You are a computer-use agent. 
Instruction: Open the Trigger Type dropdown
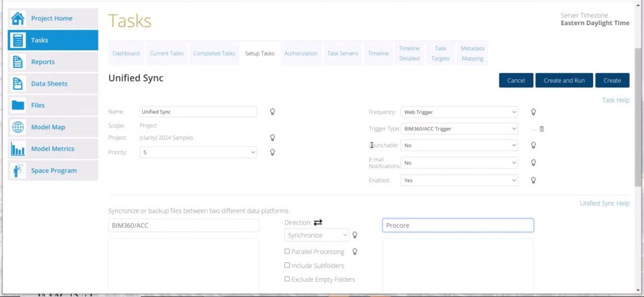459,128
